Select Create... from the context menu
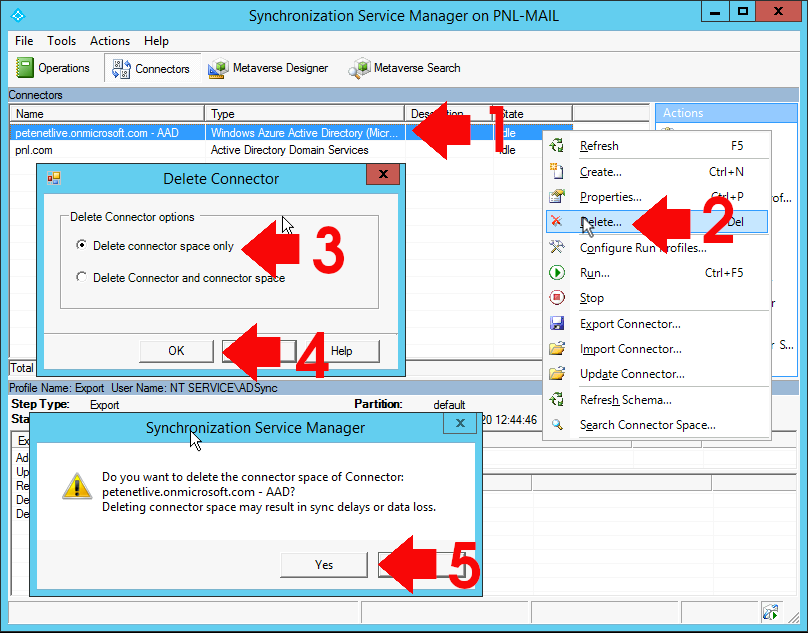This screenshot has width=808, height=633. click(657, 172)
